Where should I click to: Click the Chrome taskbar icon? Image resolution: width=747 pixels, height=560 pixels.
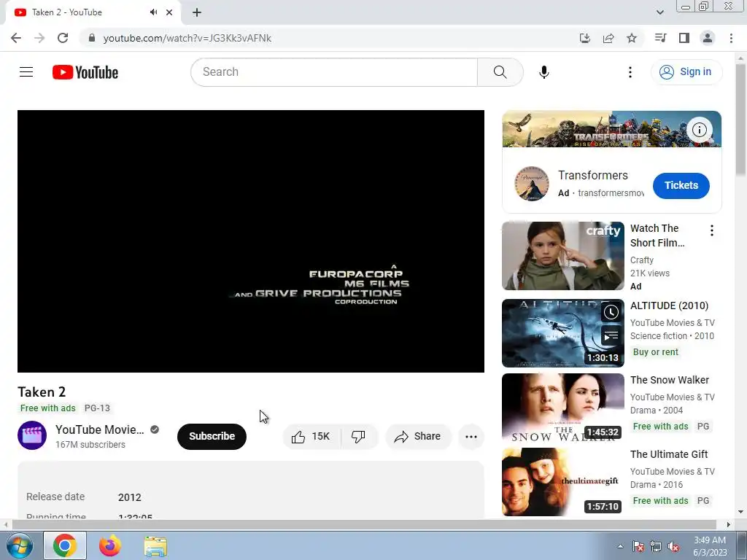click(x=65, y=545)
